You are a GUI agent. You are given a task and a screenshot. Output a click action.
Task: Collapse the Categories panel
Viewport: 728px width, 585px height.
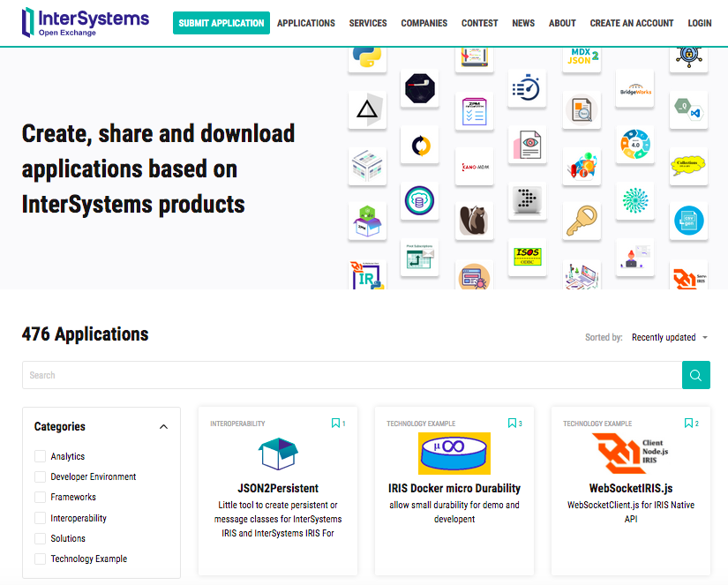(163, 426)
